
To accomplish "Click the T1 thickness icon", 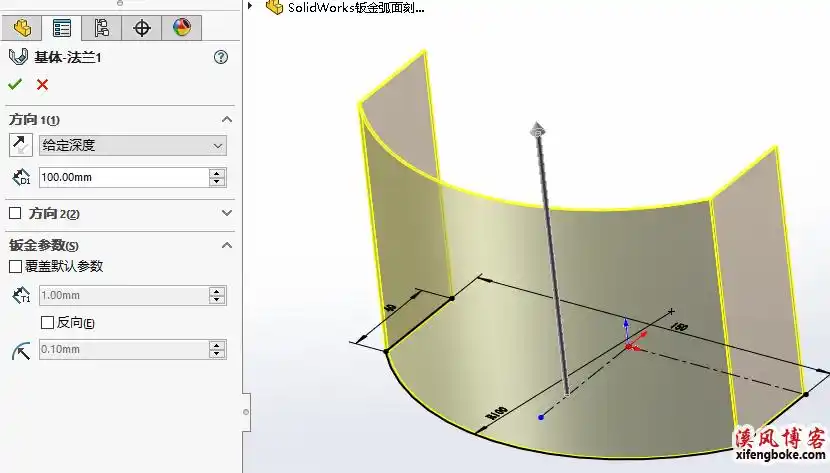I will (x=21, y=295).
